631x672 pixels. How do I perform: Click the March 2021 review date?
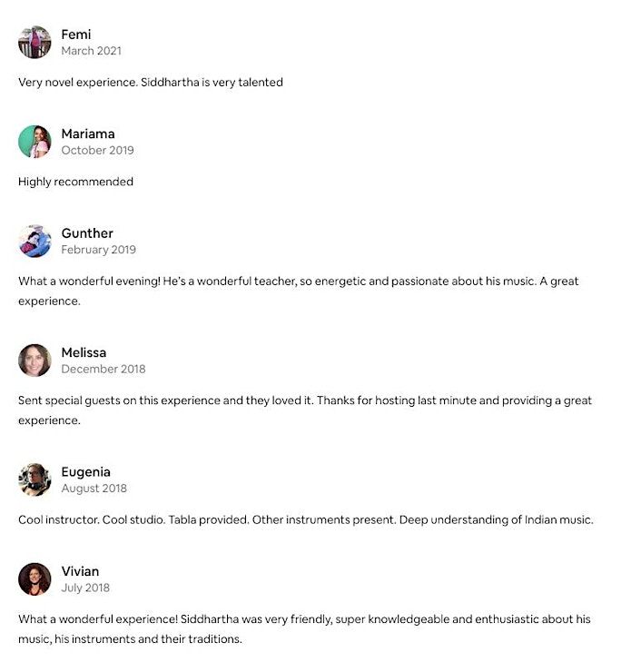(91, 51)
